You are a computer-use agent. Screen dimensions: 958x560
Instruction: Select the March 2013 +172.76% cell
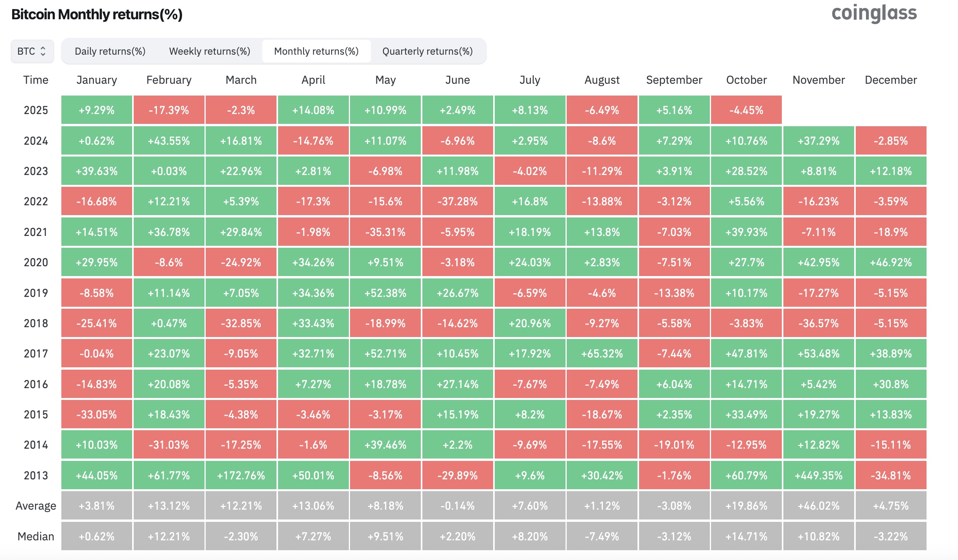[241, 475]
